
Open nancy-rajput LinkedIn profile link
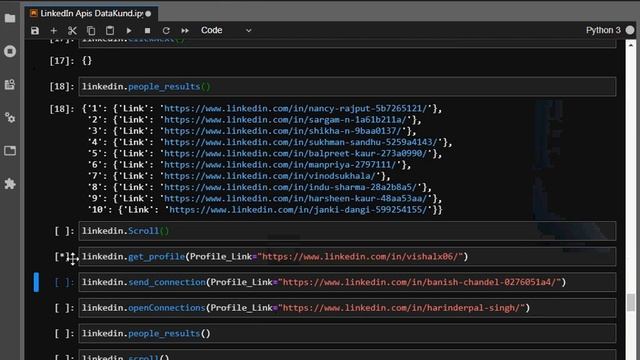click(297, 109)
